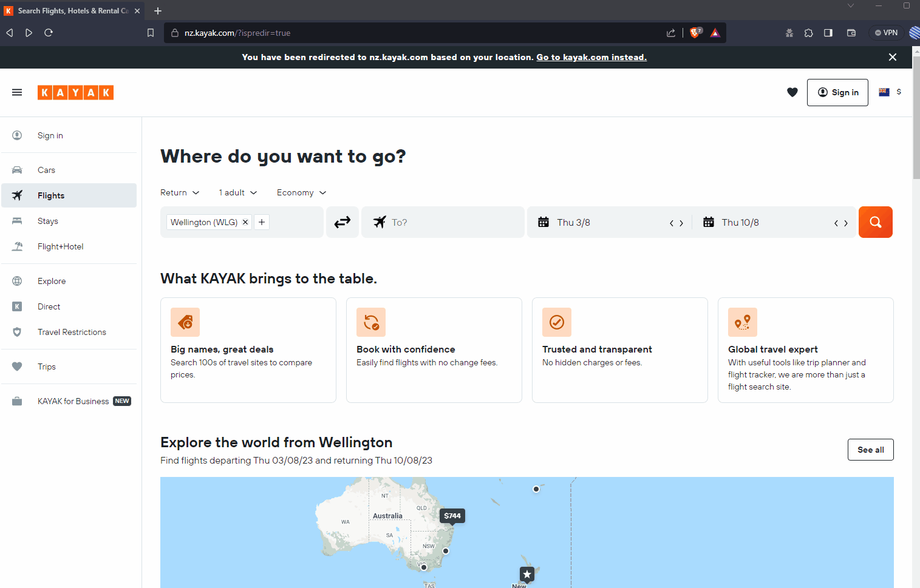The width and height of the screenshot is (920, 588).
Task: Close the Search Flights browser tab
Action: click(x=137, y=11)
